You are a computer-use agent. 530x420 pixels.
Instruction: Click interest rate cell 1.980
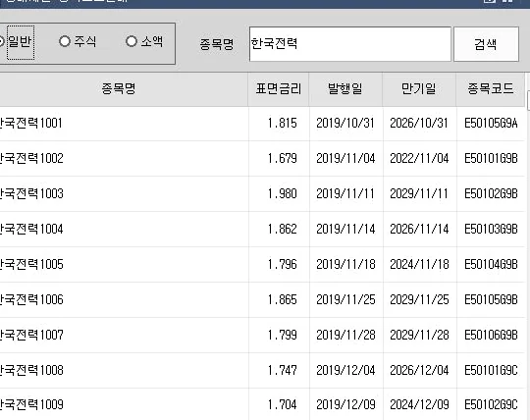(x=283, y=194)
